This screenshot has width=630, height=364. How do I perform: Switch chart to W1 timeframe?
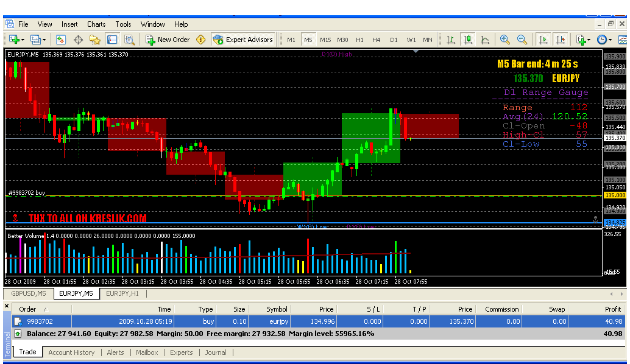point(411,40)
